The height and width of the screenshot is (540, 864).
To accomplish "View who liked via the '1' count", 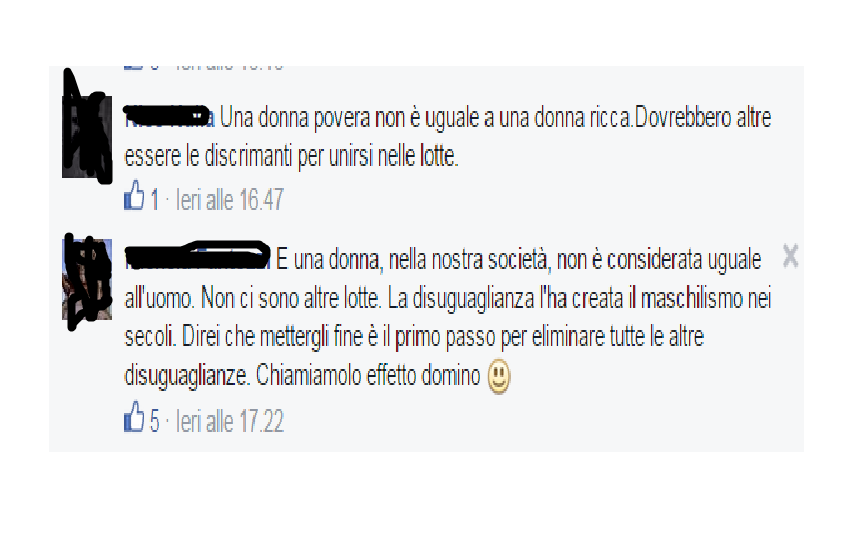I will pyautogui.click(x=155, y=199).
